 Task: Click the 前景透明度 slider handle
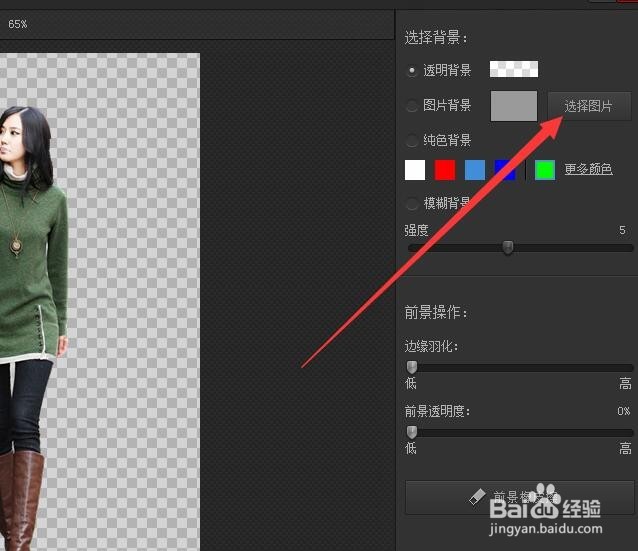point(411,432)
